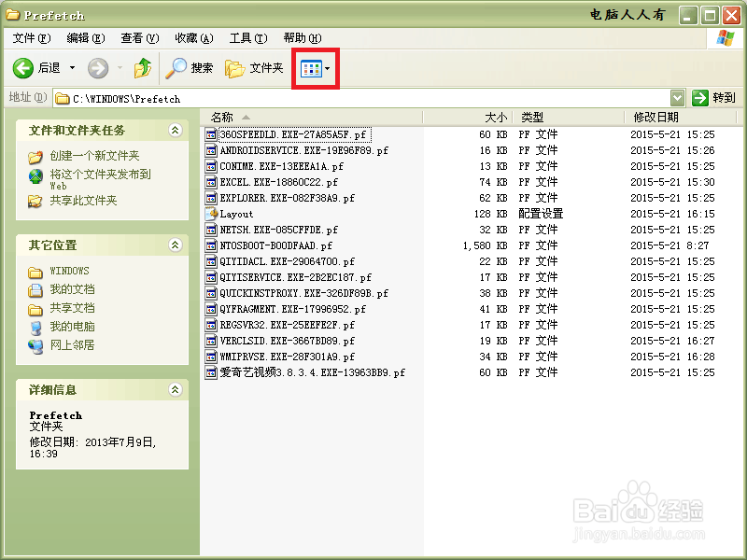
Task: Click the NTOSBOOT-B00DFAAD.pf file icon
Action: click(x=211, y=245)
